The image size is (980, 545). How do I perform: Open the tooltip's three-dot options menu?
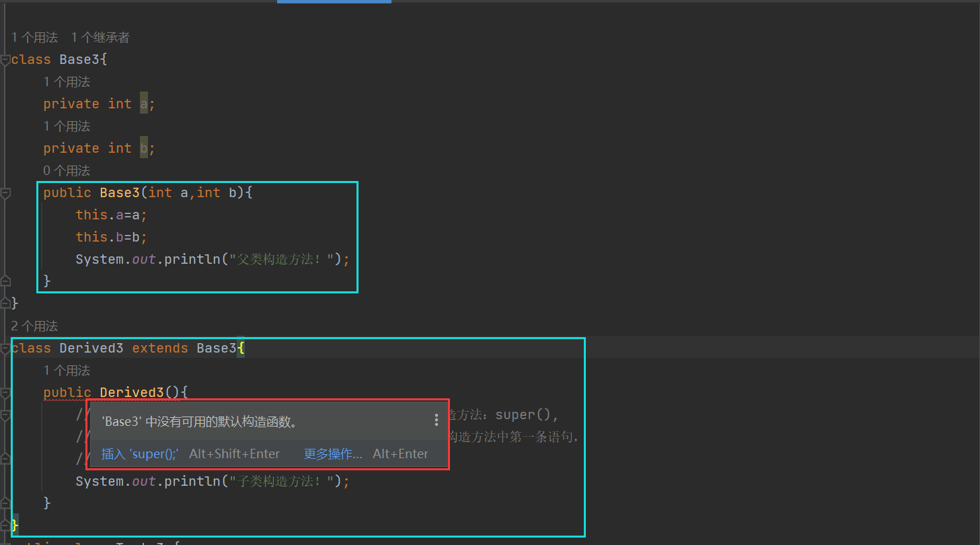pyautogui.click(x=436, y=420)
